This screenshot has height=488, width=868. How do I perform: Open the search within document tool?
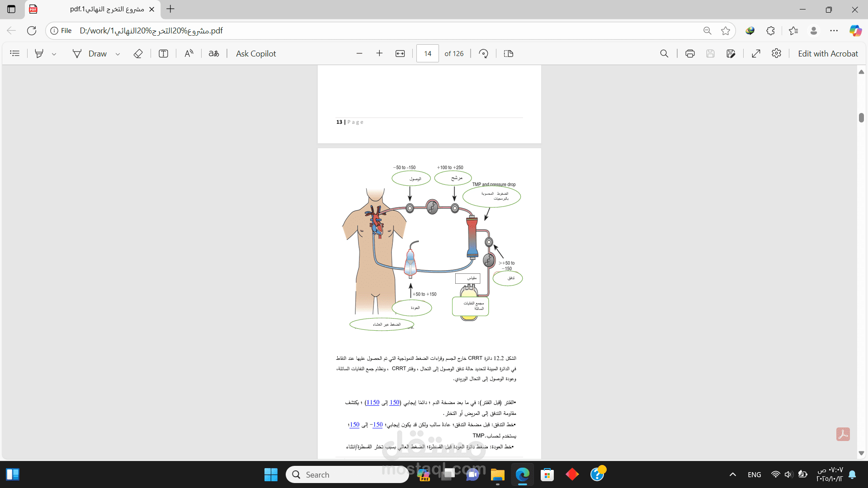pyautogui.click(x=664, y=53)
